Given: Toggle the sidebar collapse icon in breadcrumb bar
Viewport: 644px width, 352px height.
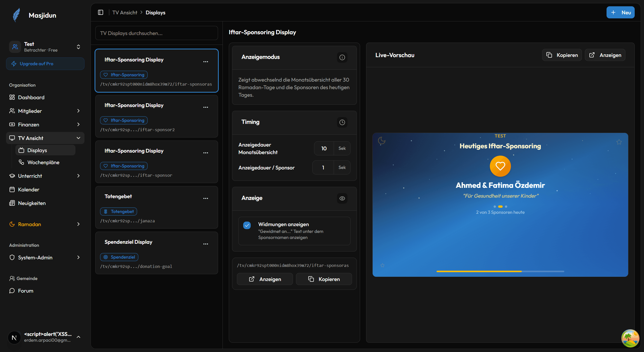Looking at the screenshot, I should [101, 12].
